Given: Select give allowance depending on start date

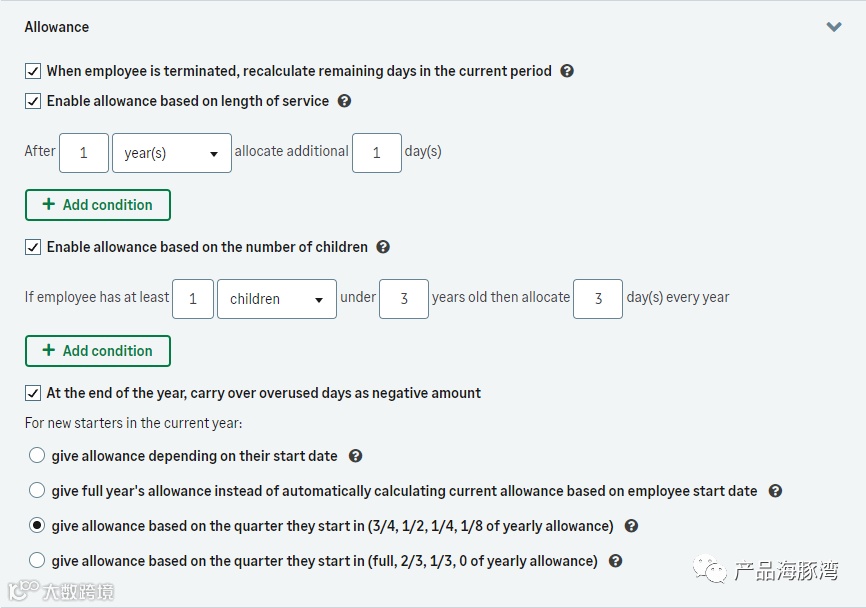Looking at the screenshot, I should (x=37, y=456).
